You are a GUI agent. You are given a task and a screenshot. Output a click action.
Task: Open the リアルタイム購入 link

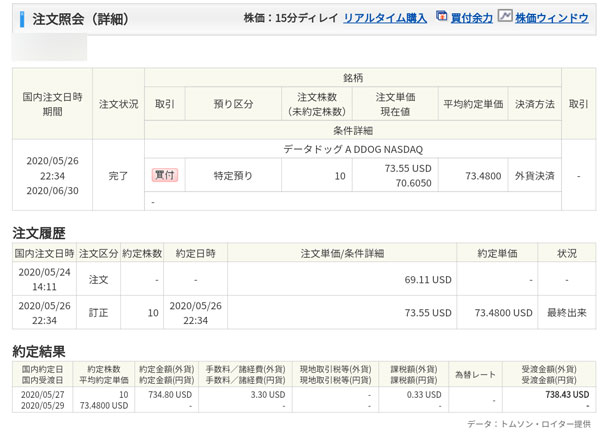[384, 18]
